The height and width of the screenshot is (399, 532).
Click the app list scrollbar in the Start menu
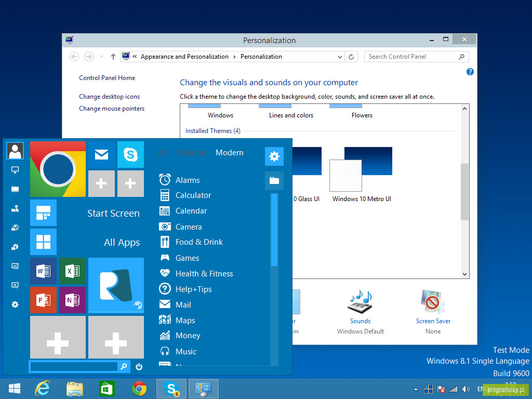(274, 230)
